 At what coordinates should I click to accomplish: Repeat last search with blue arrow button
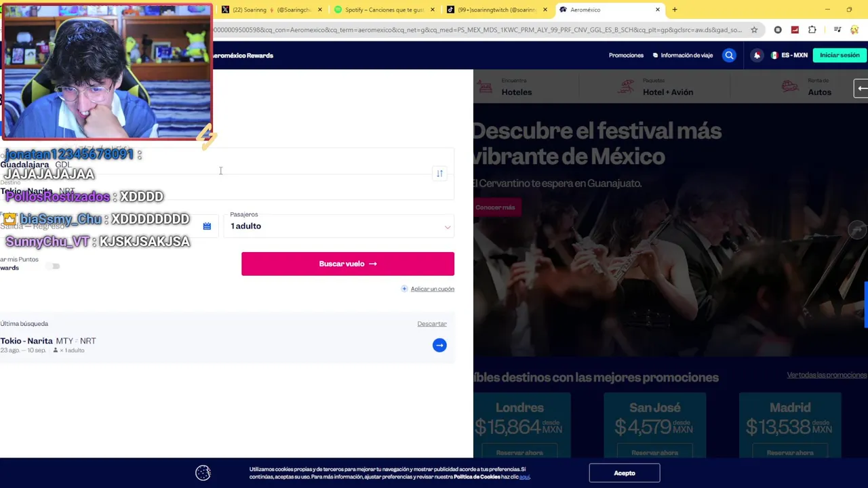(439, 345)
